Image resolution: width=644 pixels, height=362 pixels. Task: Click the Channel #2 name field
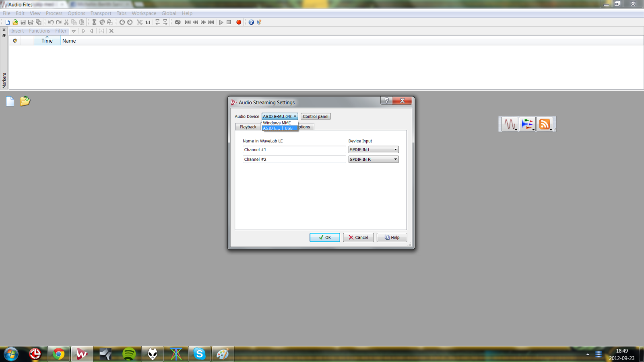[x=294, y=159]
